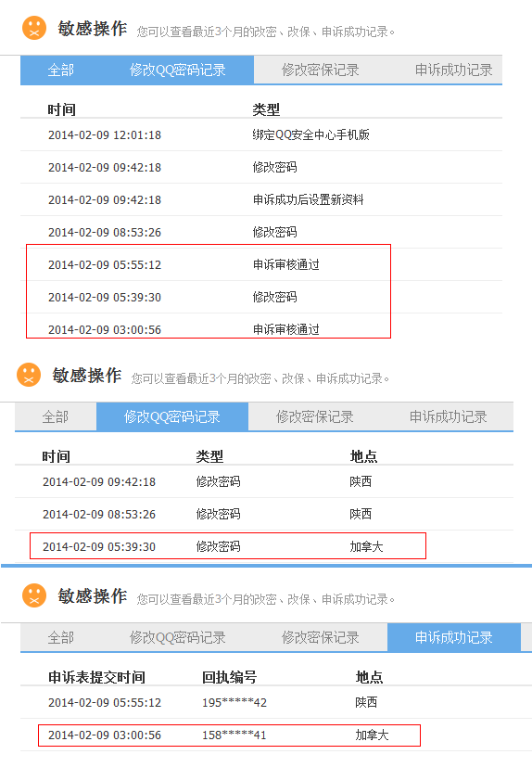Image resolution: width=532 pixels, height=780 pixels.
Task: Select the 全部 tab in top panel
Action: 60,70
